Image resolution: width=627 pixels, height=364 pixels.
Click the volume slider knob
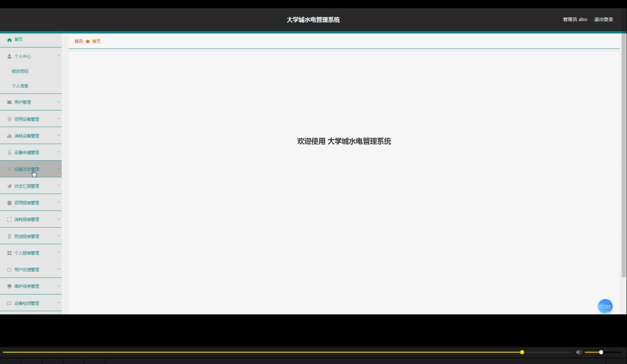pos(601,352)
